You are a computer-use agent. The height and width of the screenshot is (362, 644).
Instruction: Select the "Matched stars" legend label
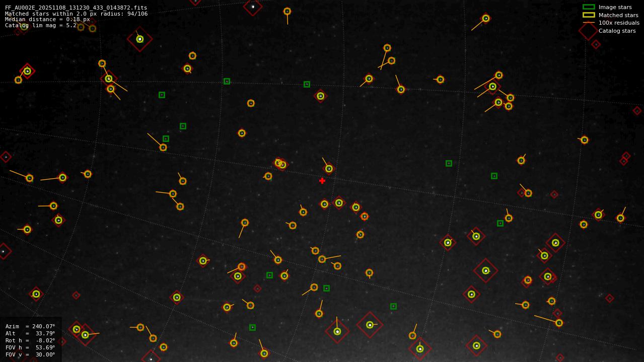[x=618, y=15]
